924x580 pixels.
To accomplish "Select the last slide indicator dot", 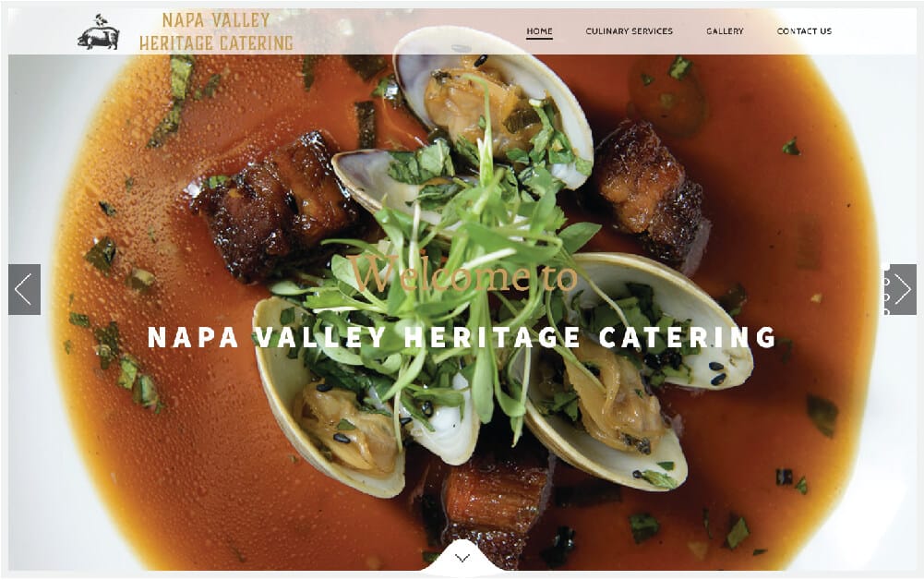I will point(886,312).
